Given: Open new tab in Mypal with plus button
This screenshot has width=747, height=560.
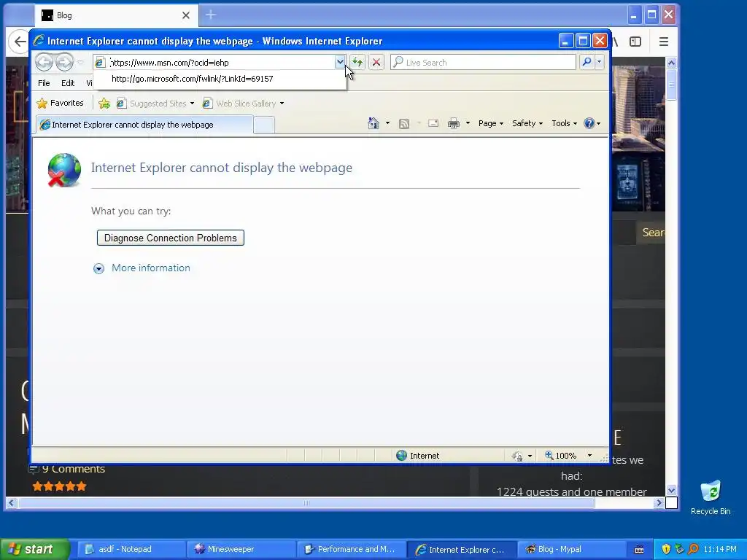Looking at the screenshot, I should coord(211,15).
